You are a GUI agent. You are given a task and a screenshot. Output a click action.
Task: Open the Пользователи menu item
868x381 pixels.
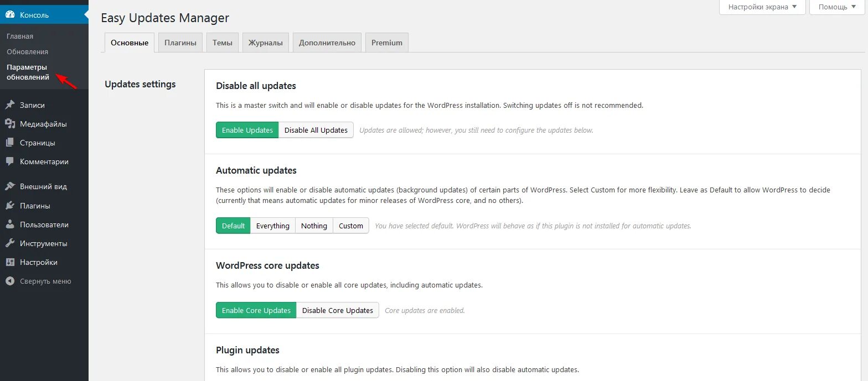(44, 225)
